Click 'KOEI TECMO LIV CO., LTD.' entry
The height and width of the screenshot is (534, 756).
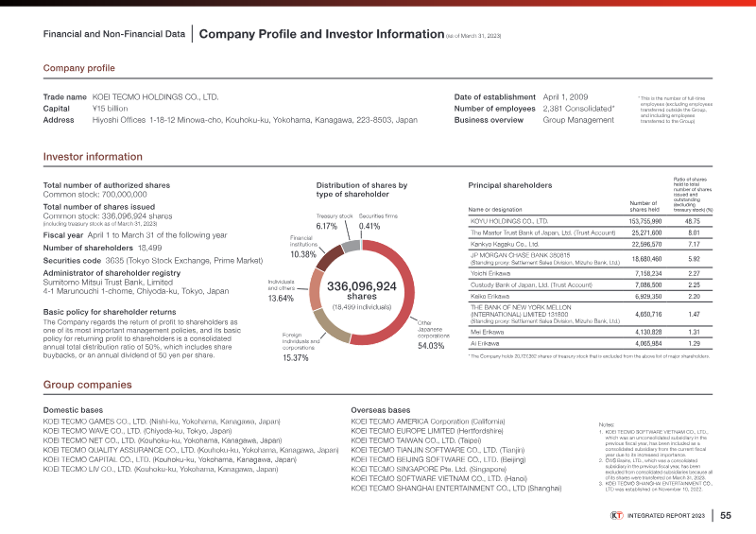[x=161, y=469]
